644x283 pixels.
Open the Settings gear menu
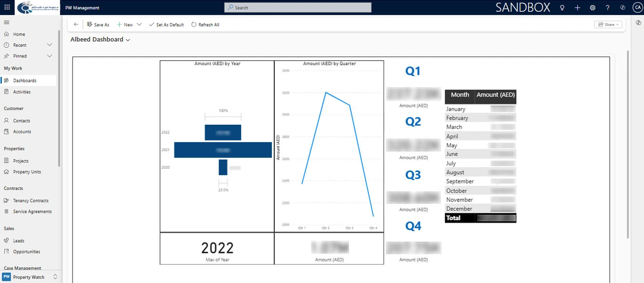coord(593,8)
